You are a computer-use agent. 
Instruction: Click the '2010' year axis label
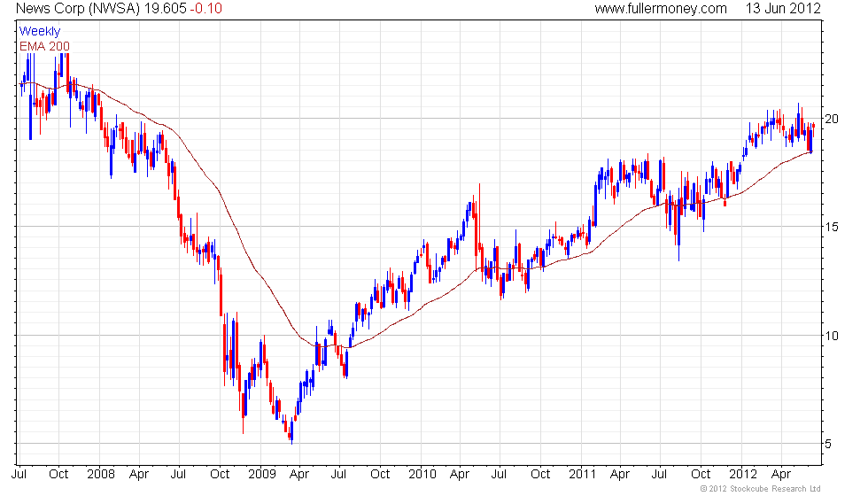[422, 474]
